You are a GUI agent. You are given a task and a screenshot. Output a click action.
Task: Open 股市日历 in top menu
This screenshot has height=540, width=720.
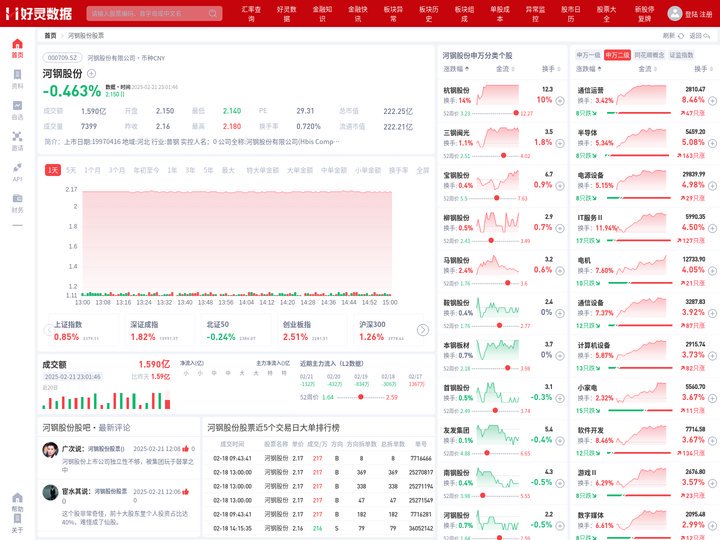coord(571,14)
